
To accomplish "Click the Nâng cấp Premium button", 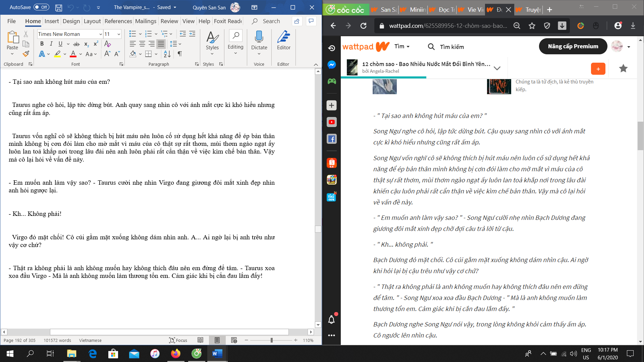I will (573, 46).
